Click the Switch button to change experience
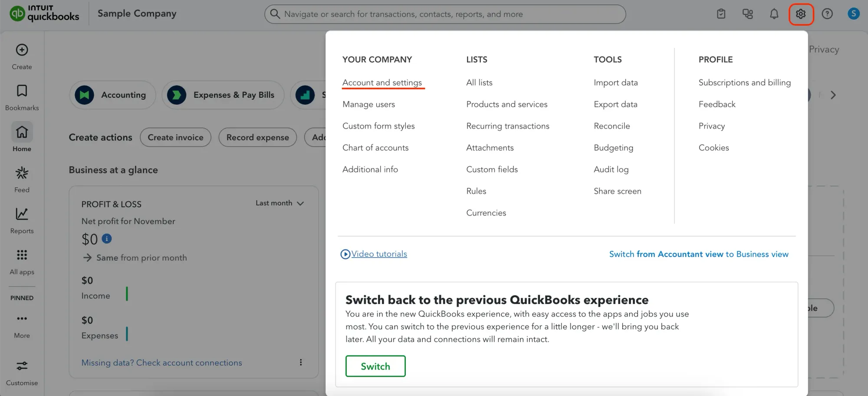Viewport: 868px width, 396px height. tap(375, 366)
